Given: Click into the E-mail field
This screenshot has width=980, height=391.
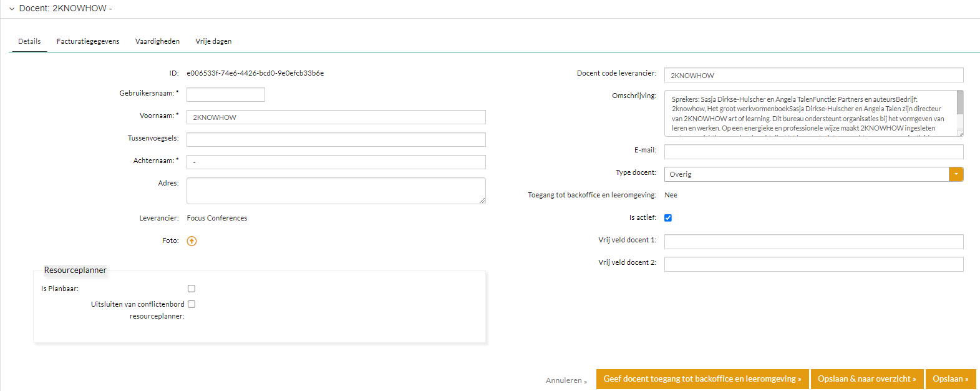Looking at the screenshot, I should [813, 152].
